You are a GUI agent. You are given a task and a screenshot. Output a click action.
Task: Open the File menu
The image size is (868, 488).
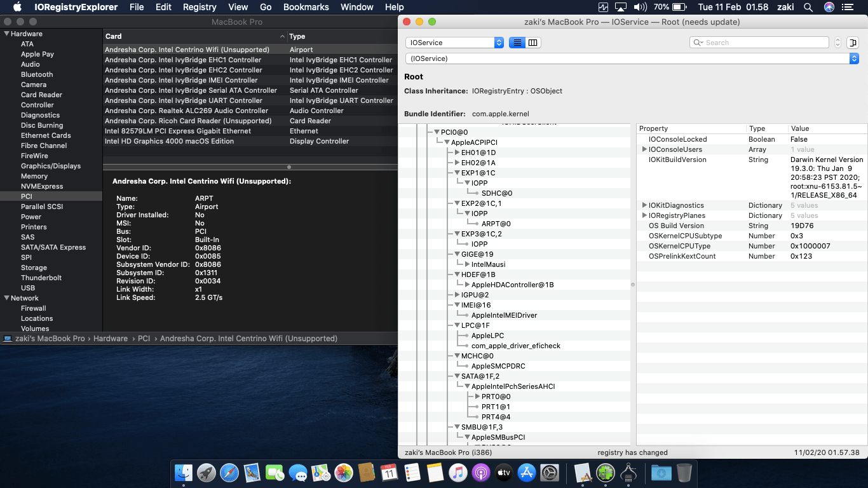coord(137,7)
